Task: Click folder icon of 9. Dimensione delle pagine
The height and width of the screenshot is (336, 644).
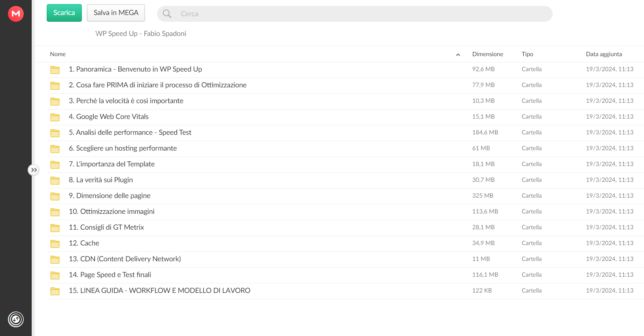Action: [55, 196]
